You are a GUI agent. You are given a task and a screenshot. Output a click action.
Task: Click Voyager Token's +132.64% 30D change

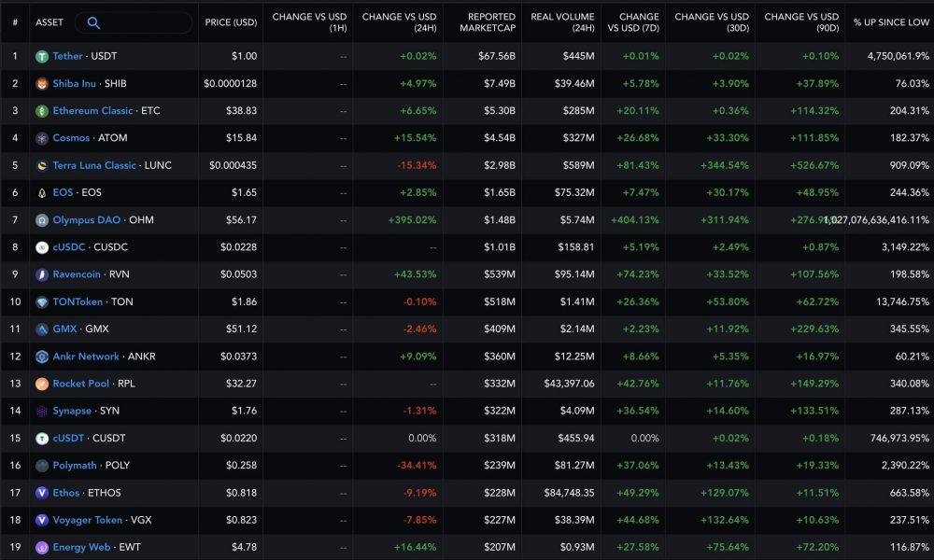(725, 520)
